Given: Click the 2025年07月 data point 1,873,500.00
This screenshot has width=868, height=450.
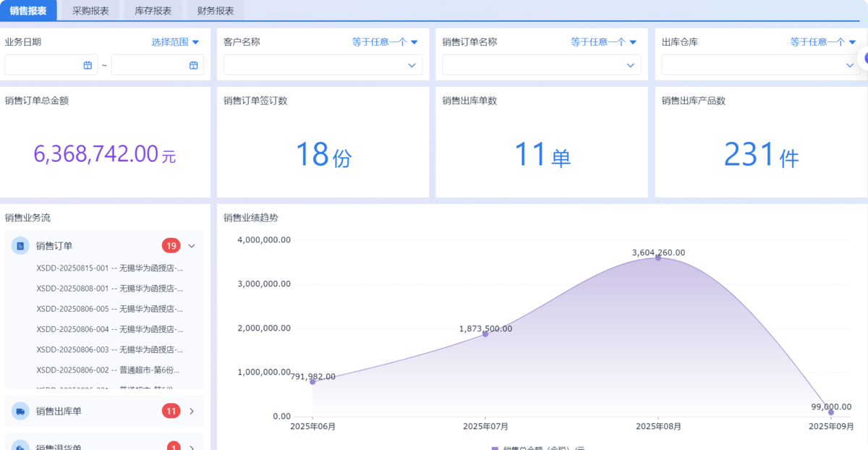Looking at the screenshot, I should pyautogui.click(x=485, y=334).
